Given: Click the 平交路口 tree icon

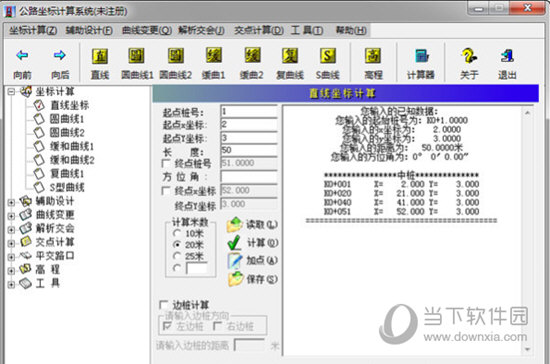Looking at the screenshot, I should click(26, 256).
